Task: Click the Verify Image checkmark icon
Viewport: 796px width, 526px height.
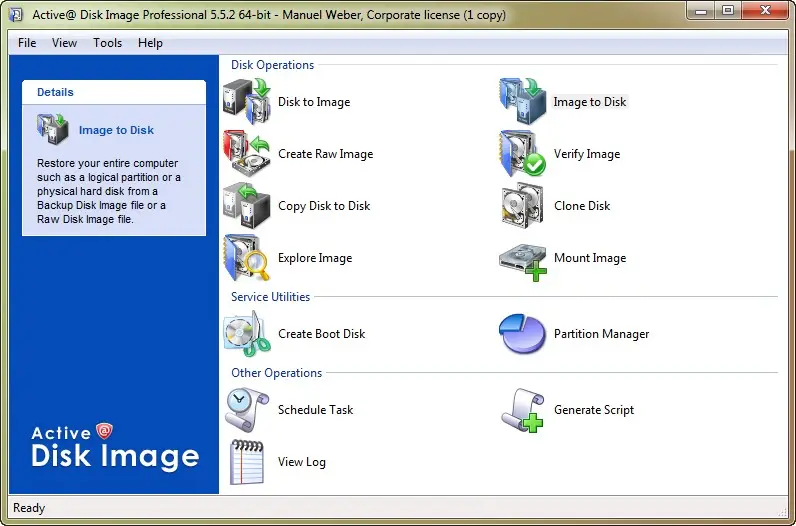Action: click(x=522, y=153)
